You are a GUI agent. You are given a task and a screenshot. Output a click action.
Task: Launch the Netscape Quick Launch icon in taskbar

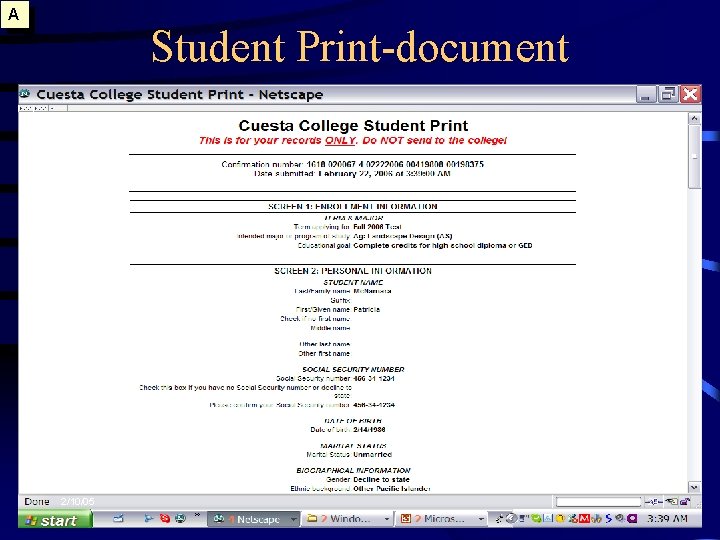click(180, 518)
